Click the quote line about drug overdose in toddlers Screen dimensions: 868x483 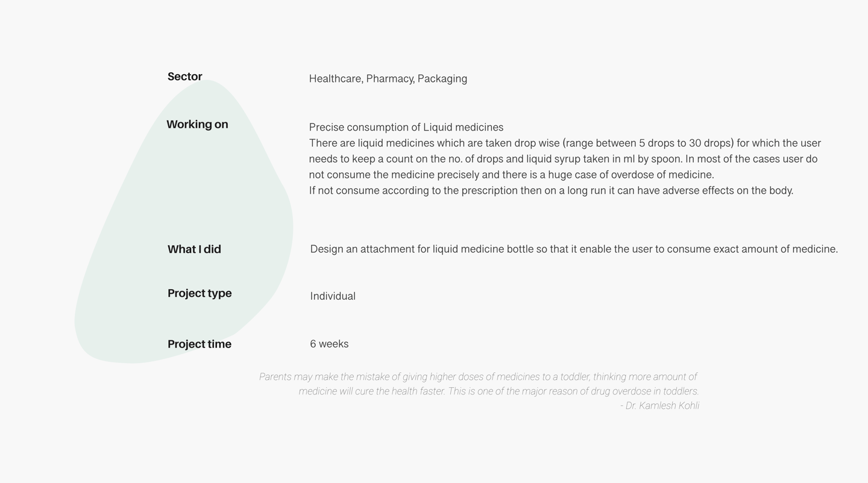coord(498,391)
